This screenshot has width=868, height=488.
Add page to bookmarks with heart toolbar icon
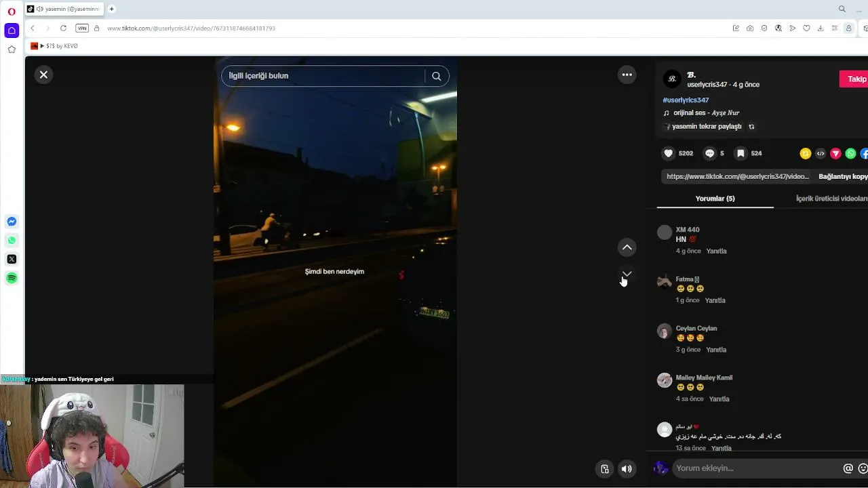pos(806,28)
